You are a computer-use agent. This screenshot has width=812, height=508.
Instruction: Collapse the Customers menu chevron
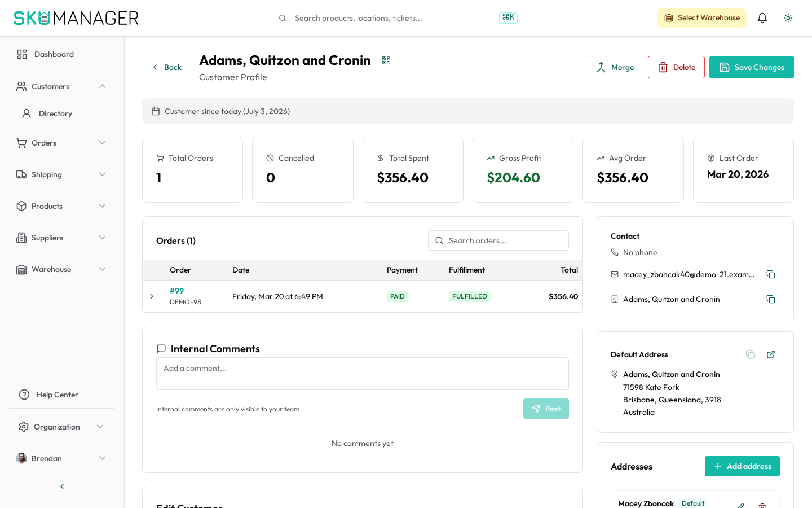tap(103, 86)
